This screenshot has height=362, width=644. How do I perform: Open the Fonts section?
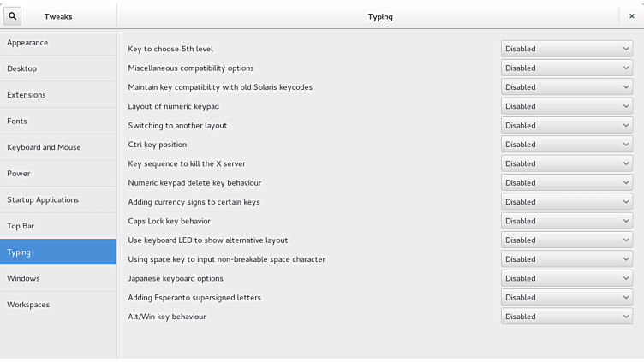[x=58, y=121]
